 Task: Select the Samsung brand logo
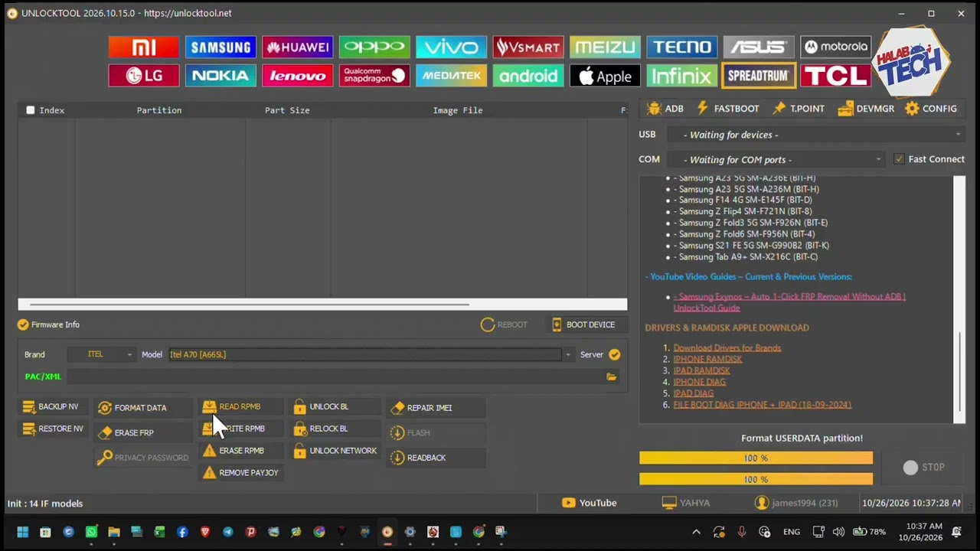click(x=220, y=47)
